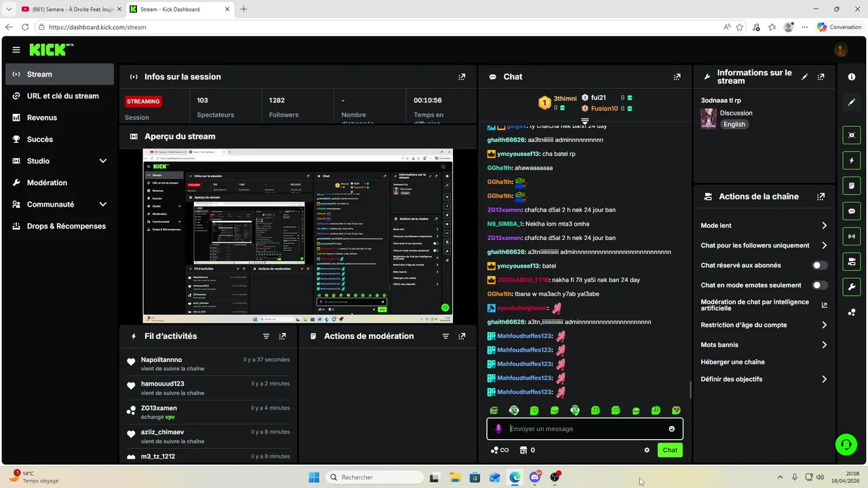Click username N9_SIMBA_1 in chat
Screen dimensions: 868x488
(505, 224)
